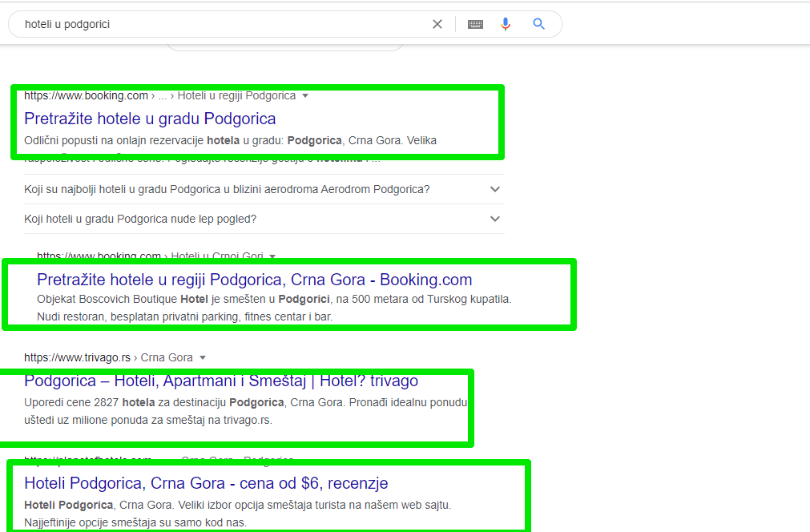Open 'Hoteli Podgorica, Crna Gora - cena od $6, recenzije'
The image size is (810, 532).
click(x=206, y=483)
